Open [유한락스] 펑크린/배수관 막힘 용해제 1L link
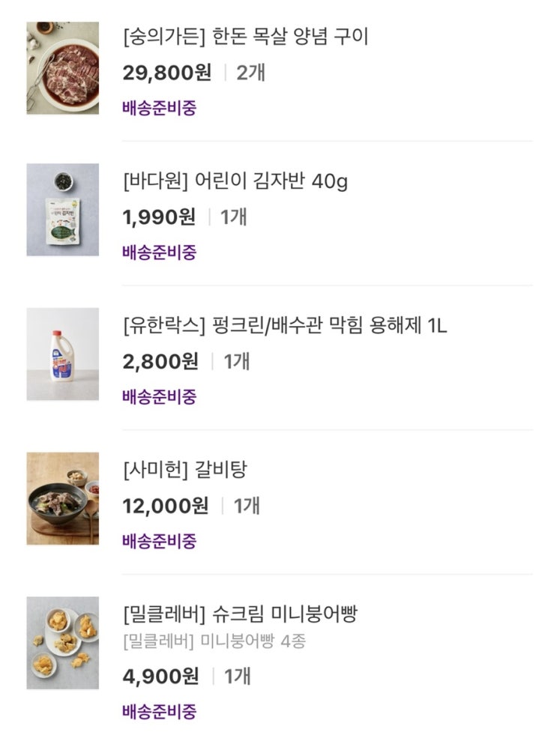Screen dimensions: 557x756 click(285, 325)
